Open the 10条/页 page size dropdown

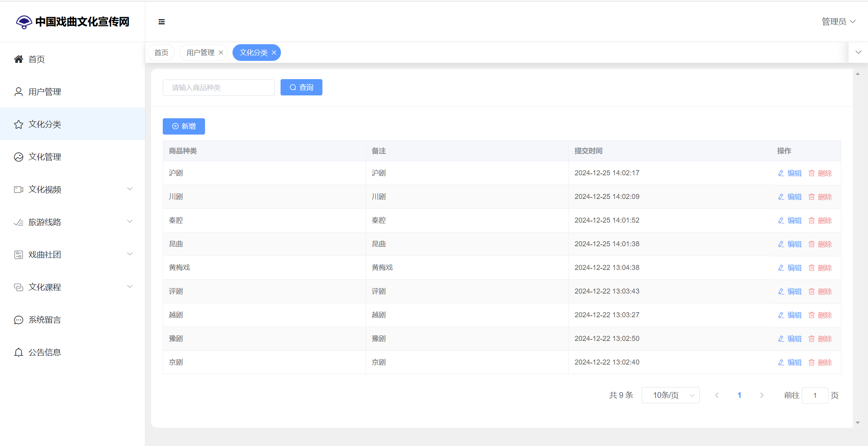670,395
